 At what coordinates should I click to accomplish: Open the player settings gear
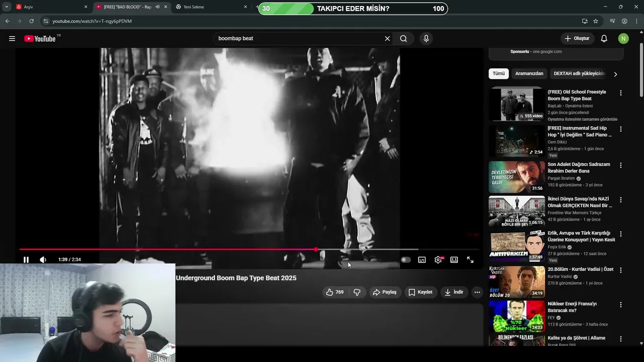[x=438, y=260]
